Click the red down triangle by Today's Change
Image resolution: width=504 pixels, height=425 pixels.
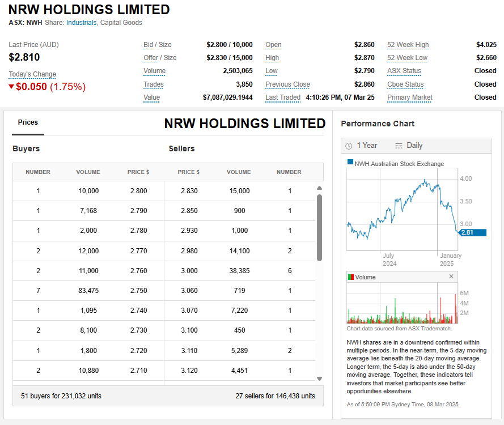(x=11, y=87)
